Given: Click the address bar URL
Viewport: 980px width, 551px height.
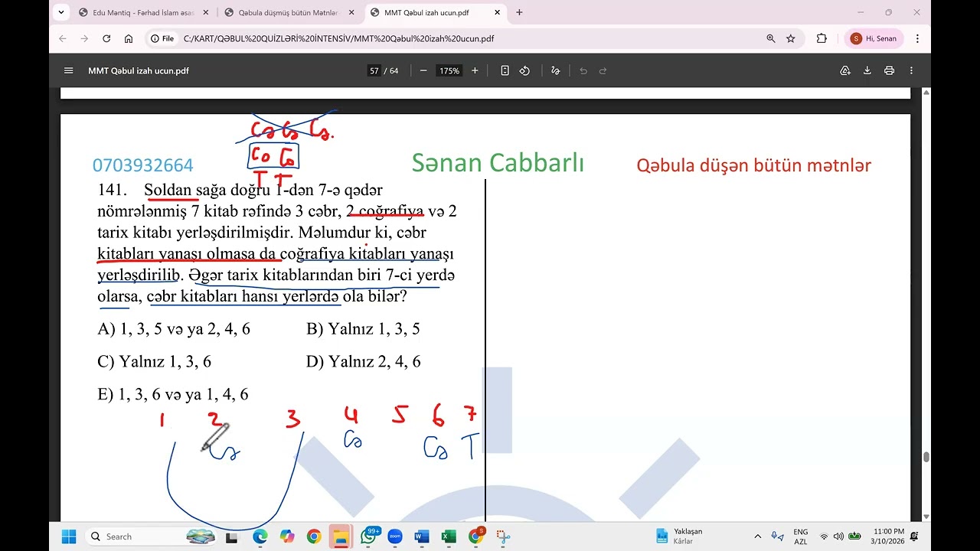Looking at the screenshot, I should click(338, 38).
